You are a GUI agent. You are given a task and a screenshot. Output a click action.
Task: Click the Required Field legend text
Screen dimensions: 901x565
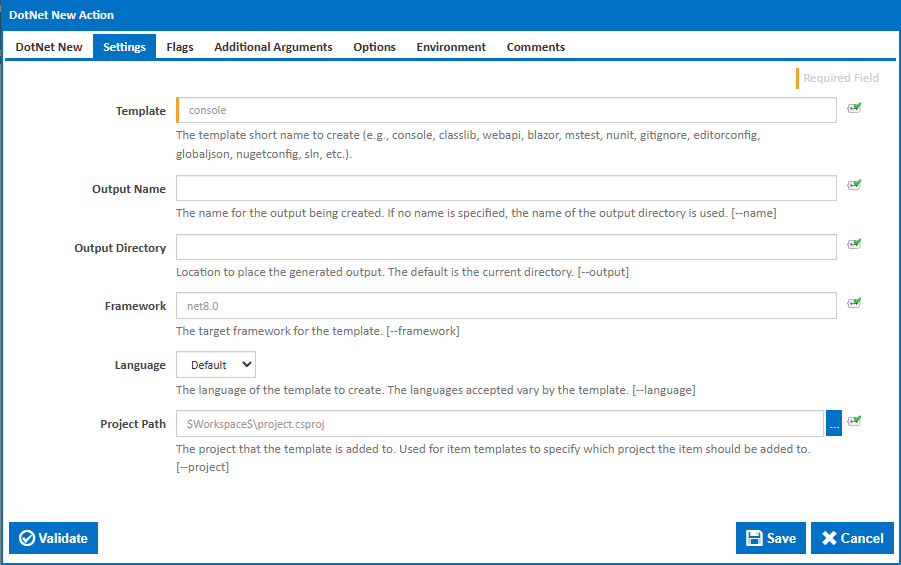click(841, 78)
